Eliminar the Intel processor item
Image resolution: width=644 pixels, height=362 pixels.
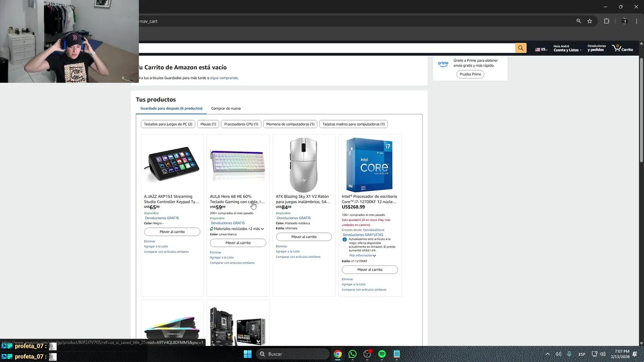click(x=347, y=279)
